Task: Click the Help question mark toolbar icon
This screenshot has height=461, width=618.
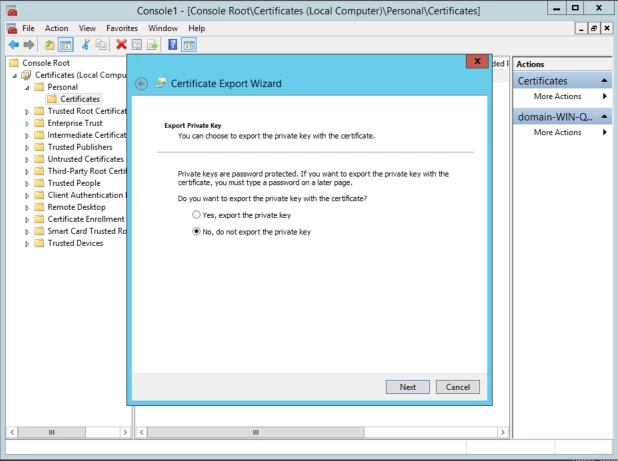Action: tap(173, 45)
